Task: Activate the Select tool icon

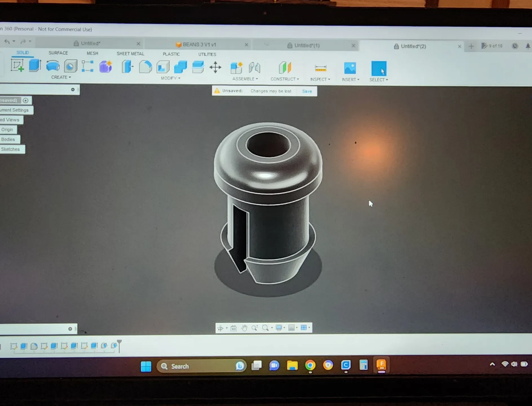Action: tap(379, 69)
